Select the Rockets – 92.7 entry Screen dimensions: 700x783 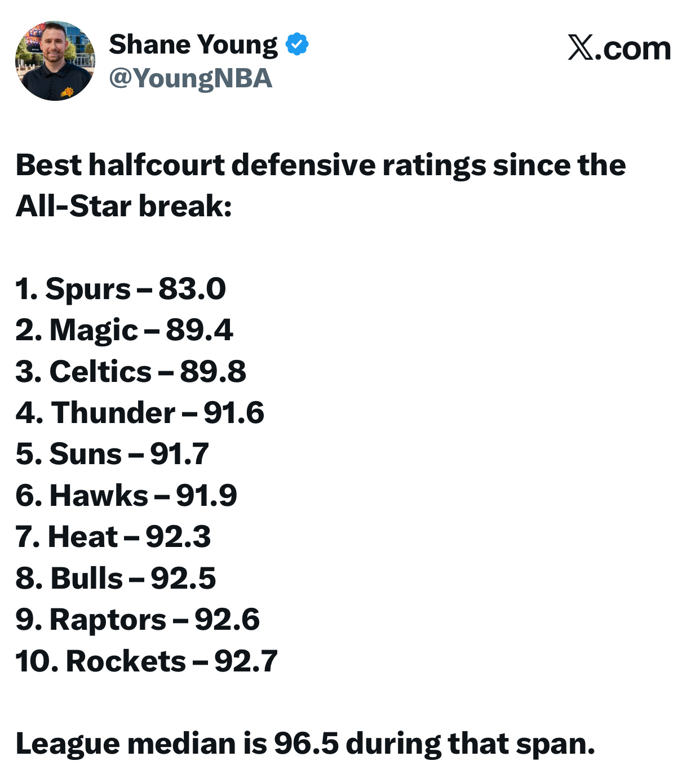147,661
